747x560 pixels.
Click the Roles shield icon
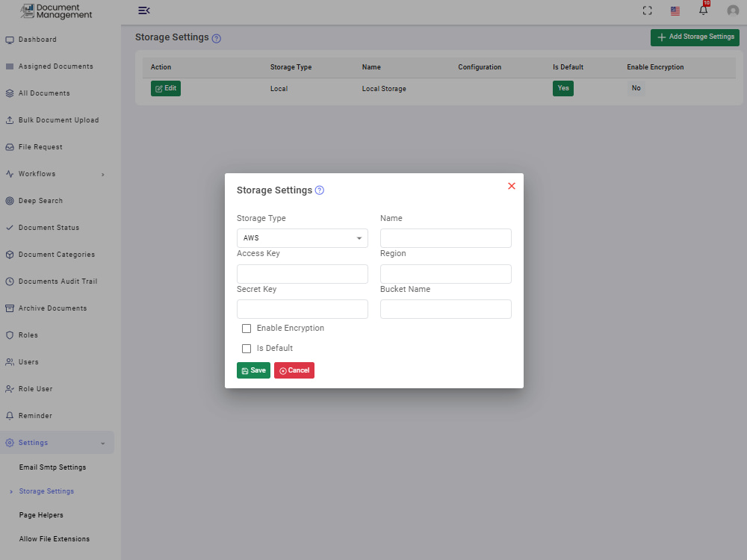(x=10, y=335)
